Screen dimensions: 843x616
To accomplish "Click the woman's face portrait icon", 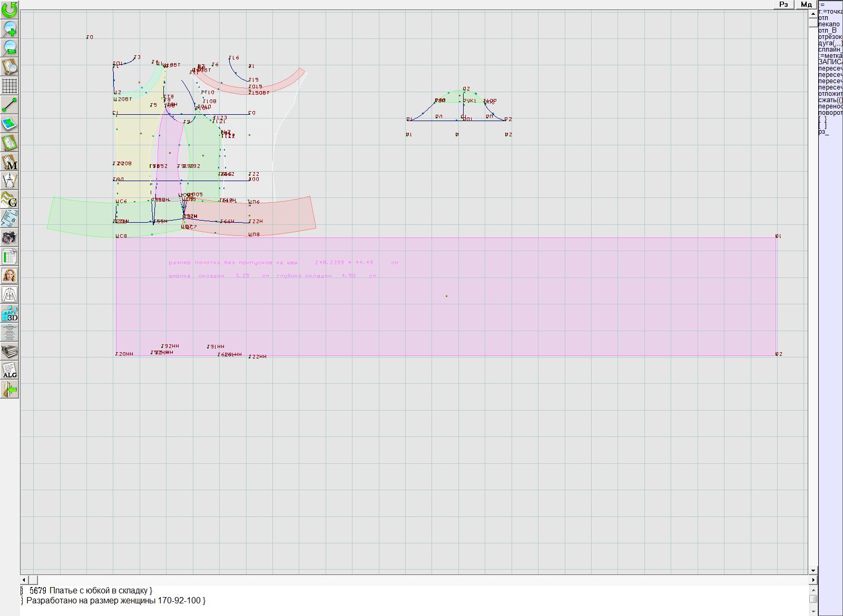I will point(9,275).
